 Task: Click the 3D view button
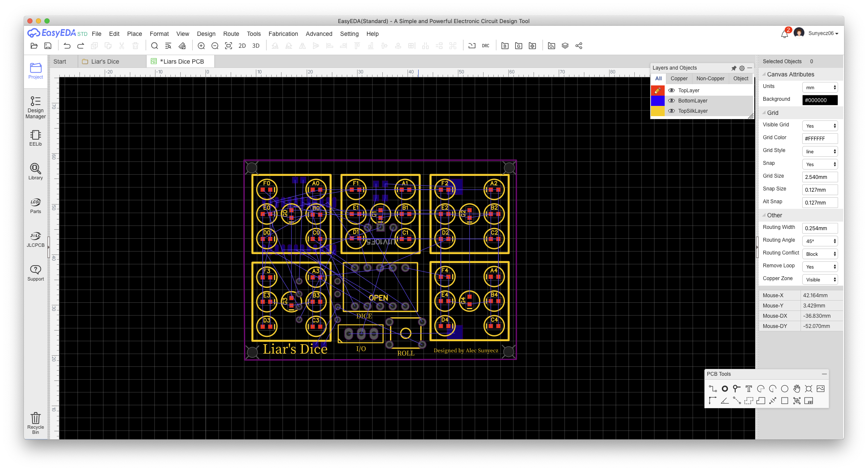coord(256,46)
